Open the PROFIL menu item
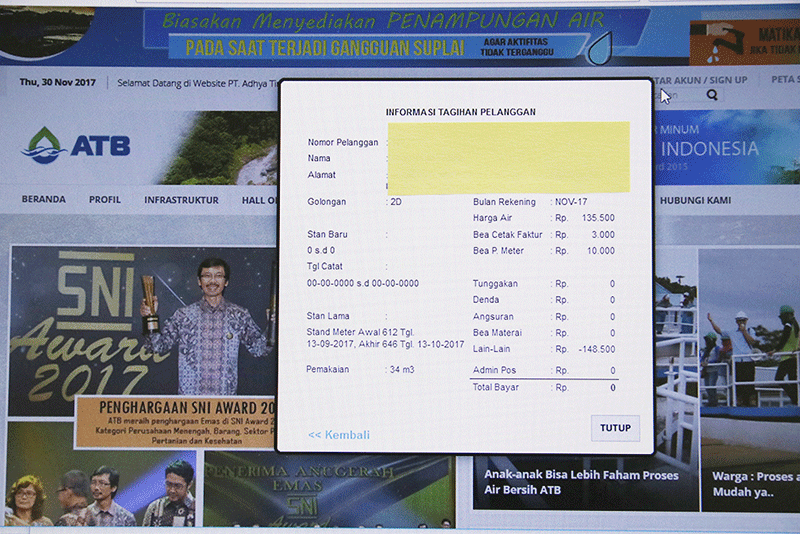 click(105, 200)
